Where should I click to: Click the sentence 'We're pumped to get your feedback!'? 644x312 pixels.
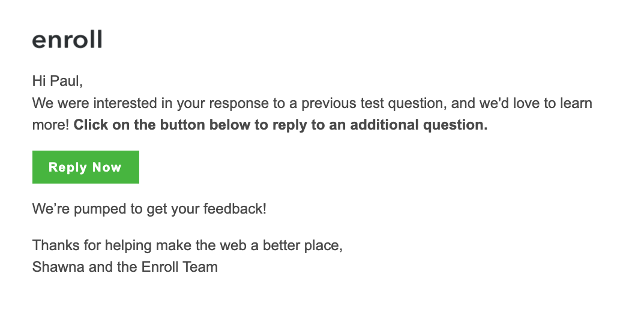(149, 209)
